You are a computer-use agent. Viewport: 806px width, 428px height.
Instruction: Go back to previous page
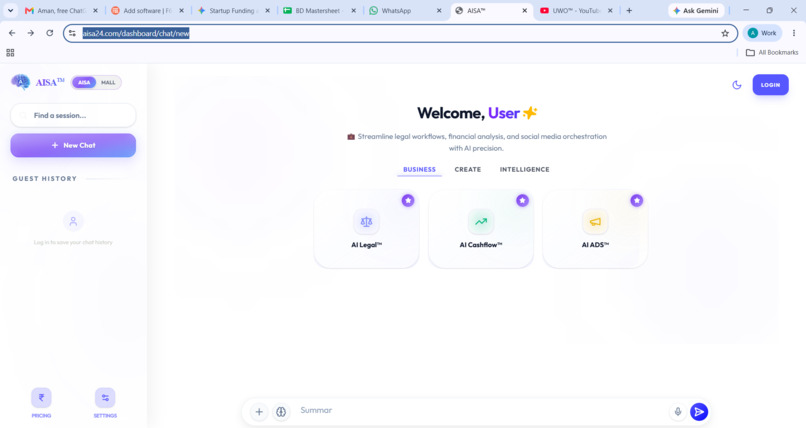(x=12, y=33)
